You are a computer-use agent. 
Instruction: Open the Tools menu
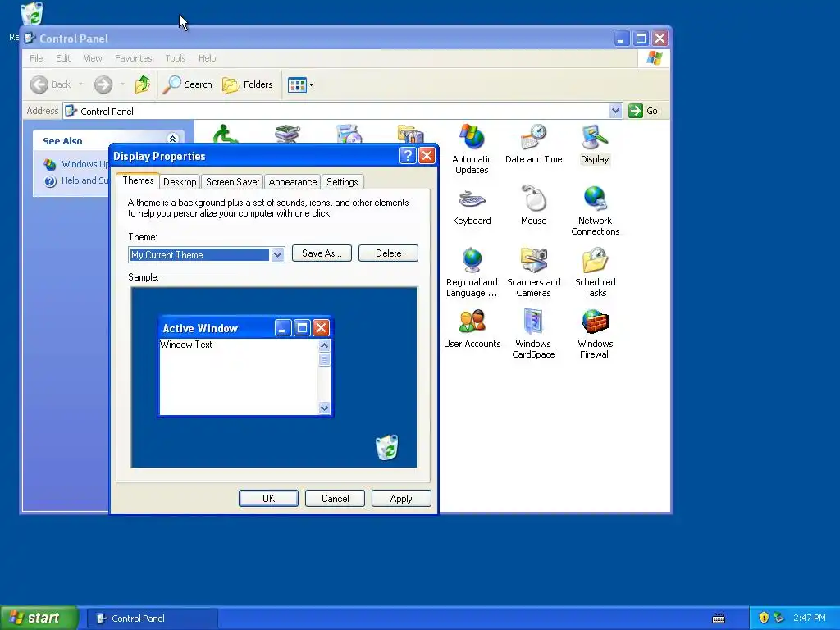tap(176, 58)
